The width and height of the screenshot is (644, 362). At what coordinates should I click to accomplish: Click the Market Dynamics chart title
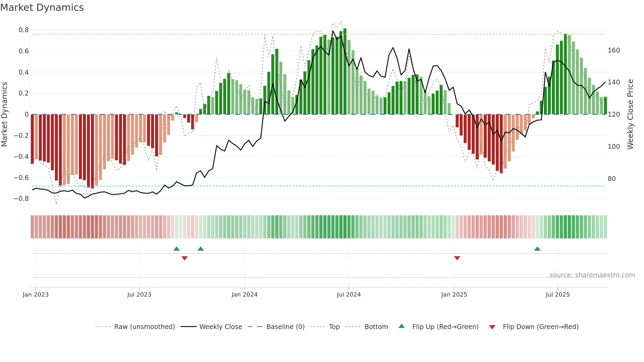click(x=42, y=8)
